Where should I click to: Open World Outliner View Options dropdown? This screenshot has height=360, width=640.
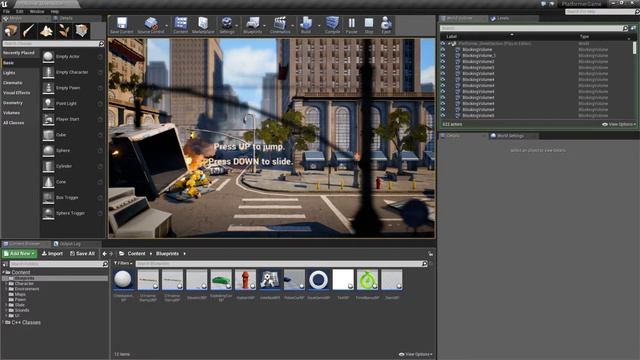coord(619,124)
